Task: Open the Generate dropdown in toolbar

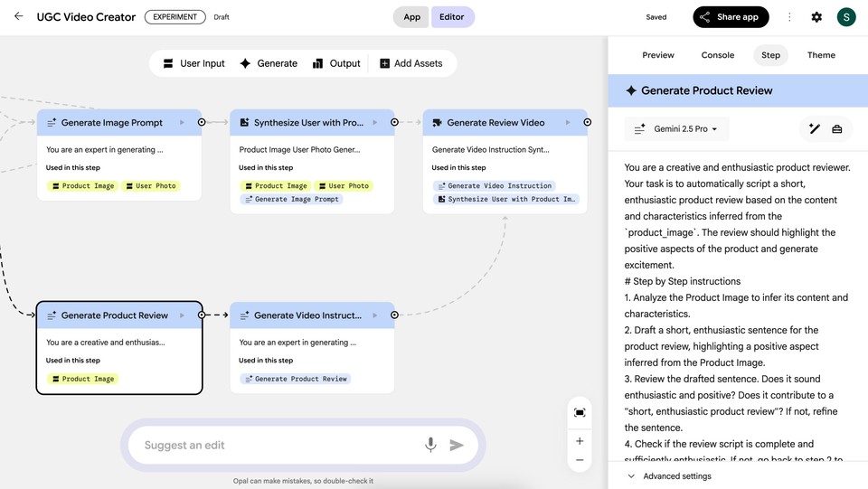Action: [x=268, y=63]
